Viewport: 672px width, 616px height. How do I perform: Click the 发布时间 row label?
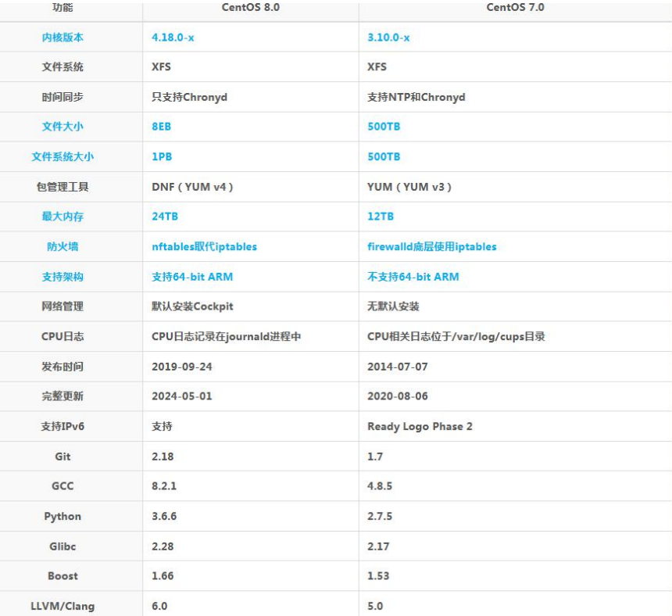[x=63, y=367]
